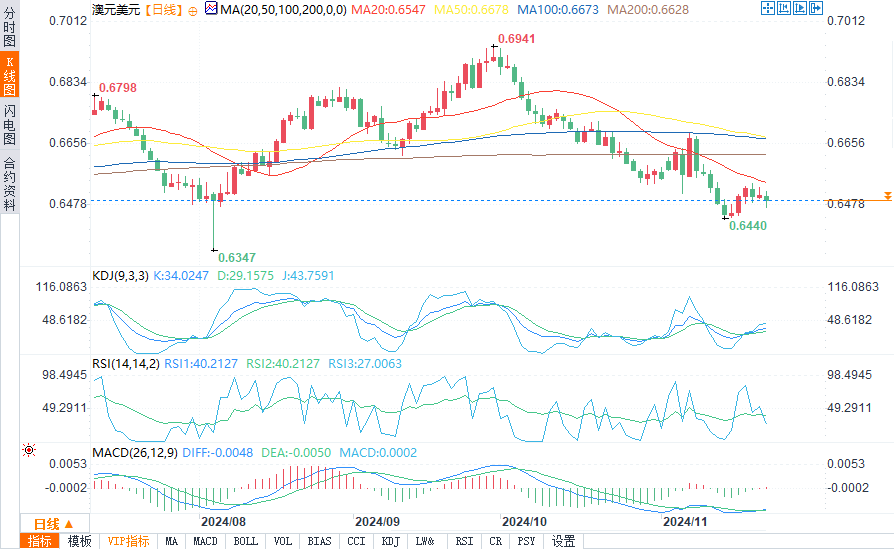Image resolution: width=894 pixels, height=549 pixels.
Task: Select the VIP指标 tab
Action: pyautogui.click(x=129, y=541)
